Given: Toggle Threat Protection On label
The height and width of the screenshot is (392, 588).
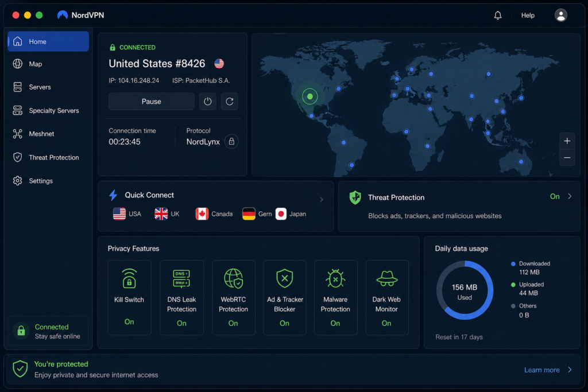Looking at the screenshot, I should tap(555, 197).
